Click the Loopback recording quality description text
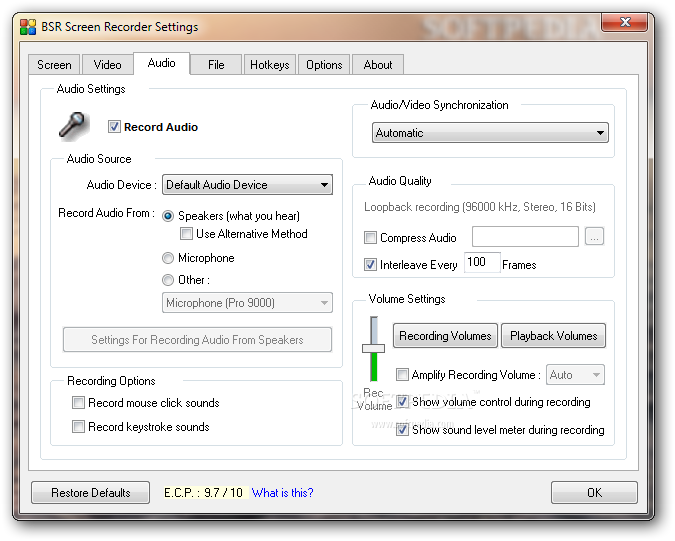 (480, 207)
